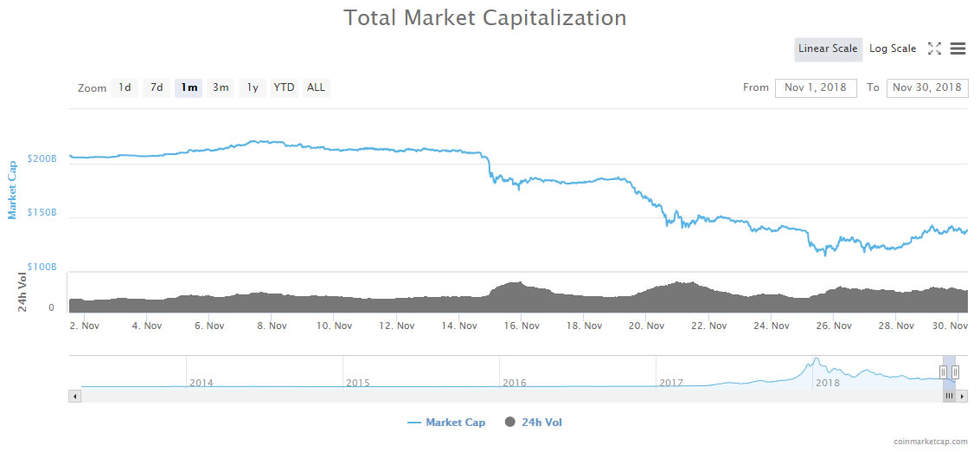Open the To date field
The width and height of the screenshot is (980, 452).
[927, 87]
